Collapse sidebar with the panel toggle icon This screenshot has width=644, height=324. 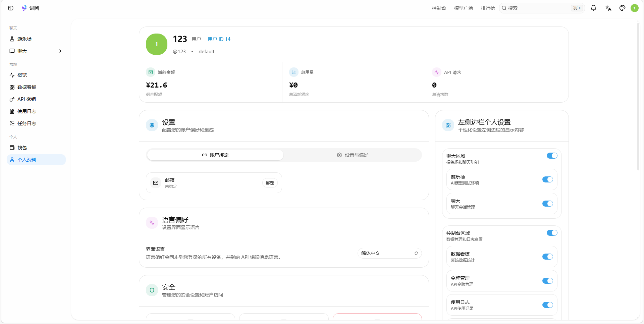coord(11,8)
